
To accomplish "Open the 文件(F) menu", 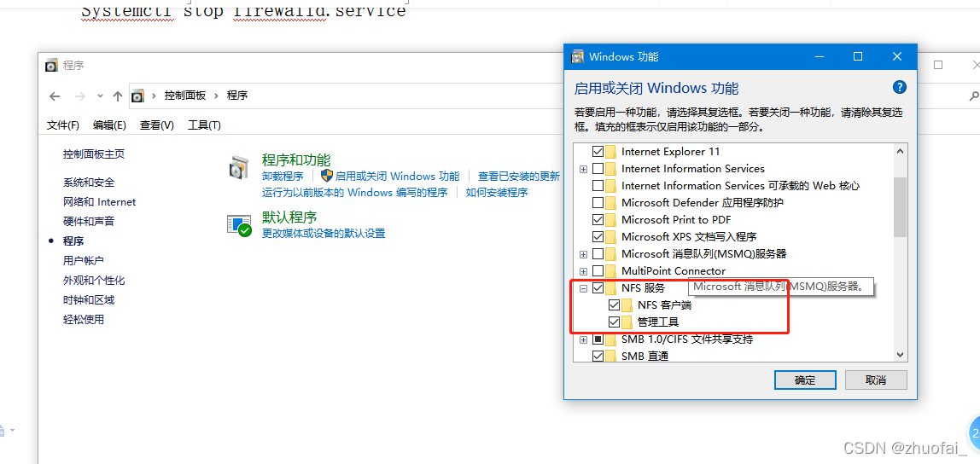I will [x=63, y=125].
